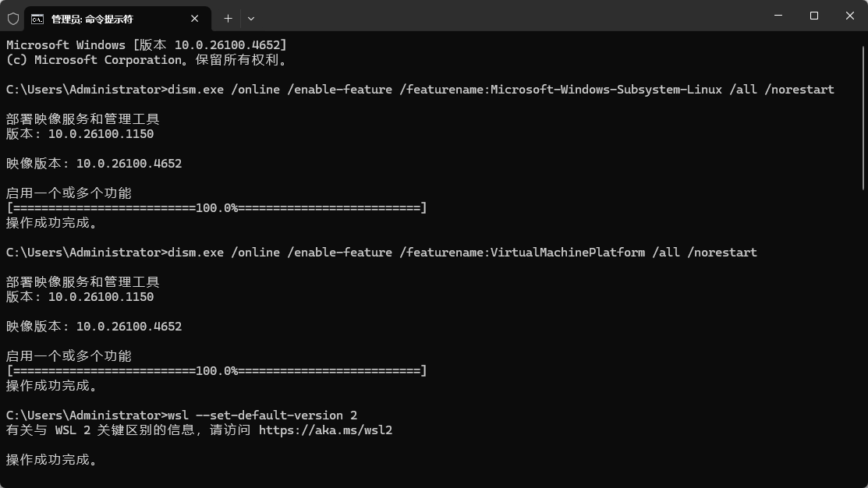Viewport: 868px width, 488px height.
Task: Click the administrator shield icon
Action: (12, 18)
